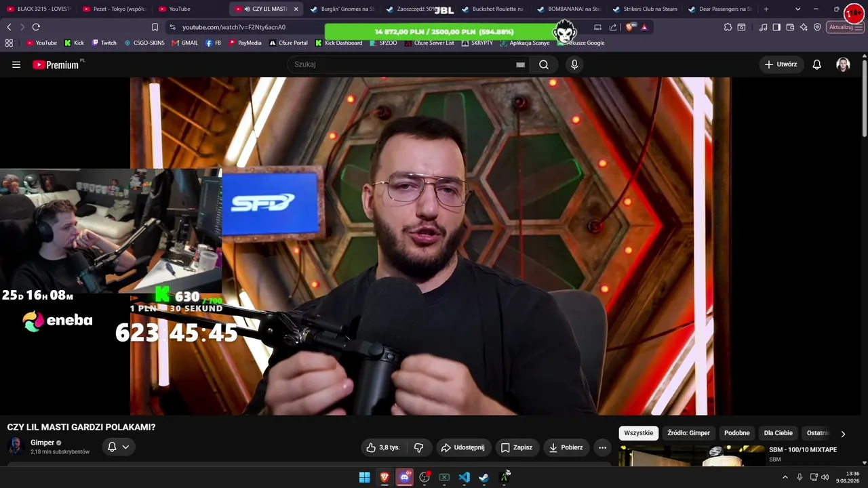The image size is (868, 488).
Task: Open Steam from the taskbar
Action: tap(484, 477)
